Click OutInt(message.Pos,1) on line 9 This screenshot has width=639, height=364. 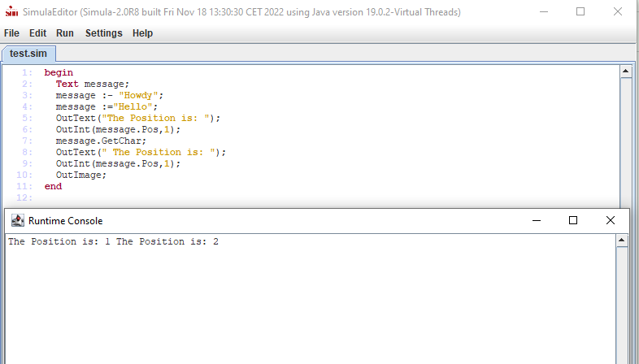pos(118,163)
